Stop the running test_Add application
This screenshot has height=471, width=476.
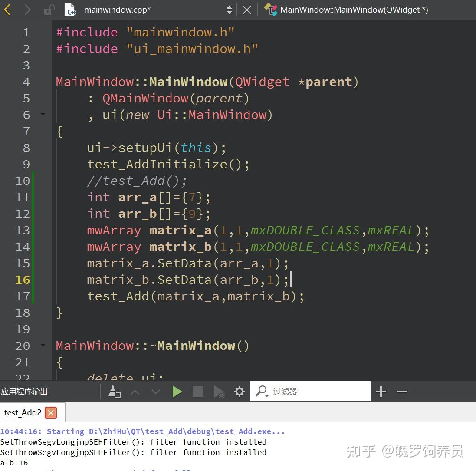[197, 391]
